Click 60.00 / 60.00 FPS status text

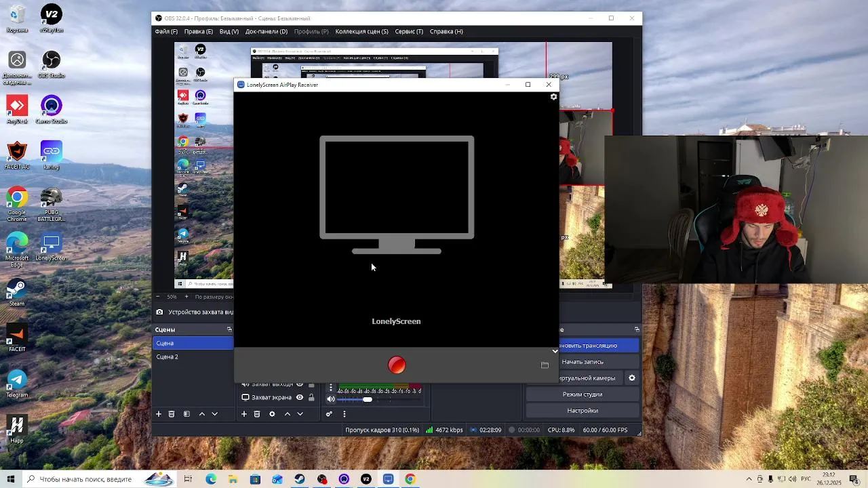606,430
